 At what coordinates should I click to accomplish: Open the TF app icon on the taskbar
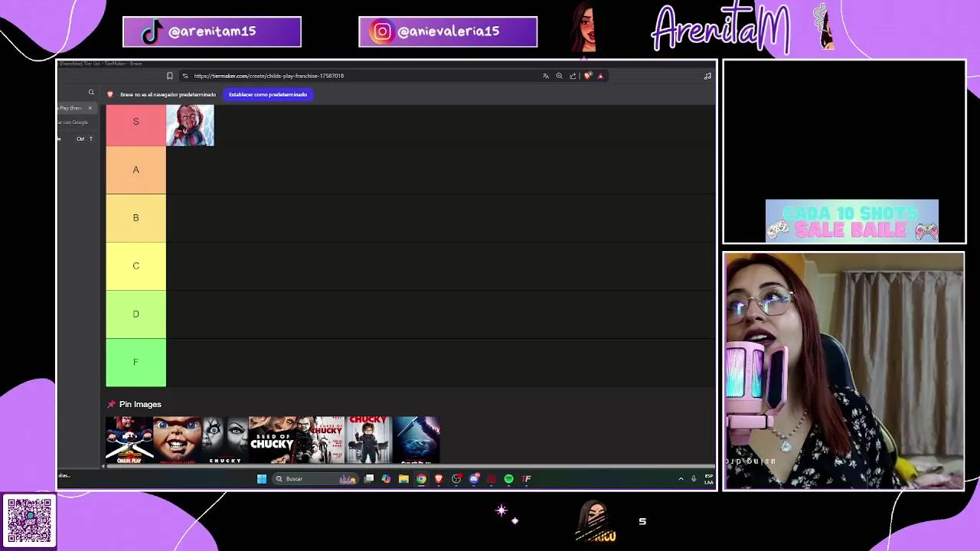[526, 479]
